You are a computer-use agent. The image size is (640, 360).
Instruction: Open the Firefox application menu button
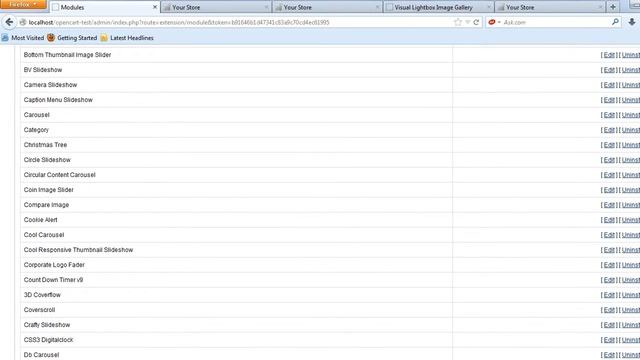pos(23,4)
